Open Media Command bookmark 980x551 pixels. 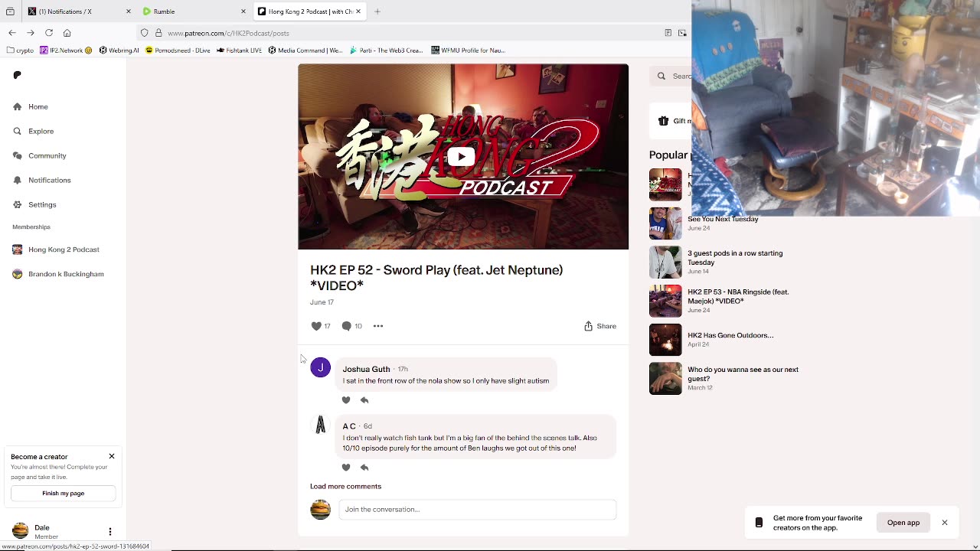(305, 51)
